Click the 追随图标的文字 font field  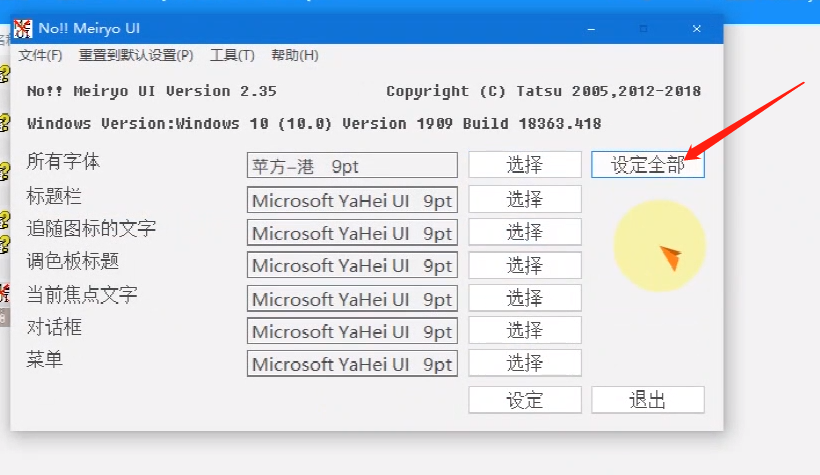(x=352, y=233)
